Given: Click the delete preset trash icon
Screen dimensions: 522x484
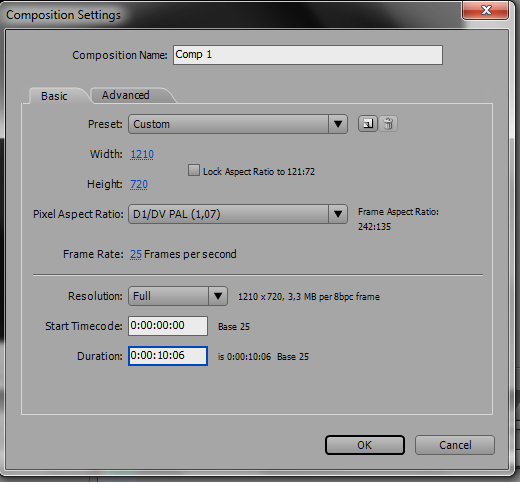Looking at the screenshot, I should tap(388, 124).
